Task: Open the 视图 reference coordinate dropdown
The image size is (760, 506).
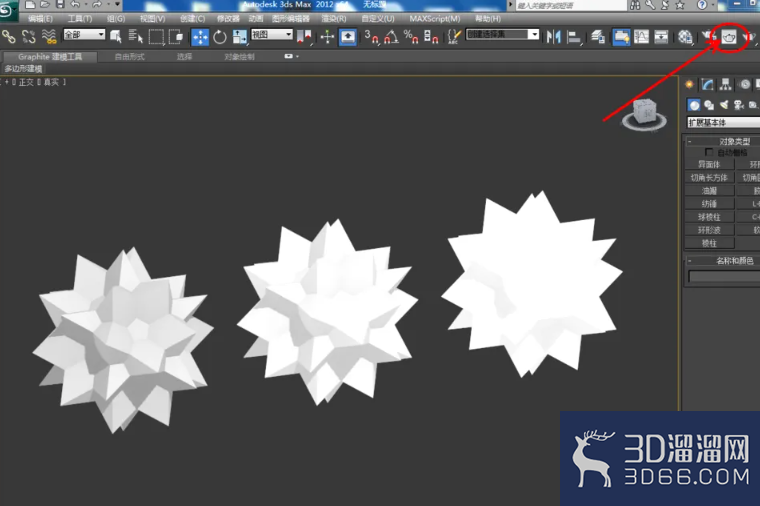Action: tap(271, 34)
